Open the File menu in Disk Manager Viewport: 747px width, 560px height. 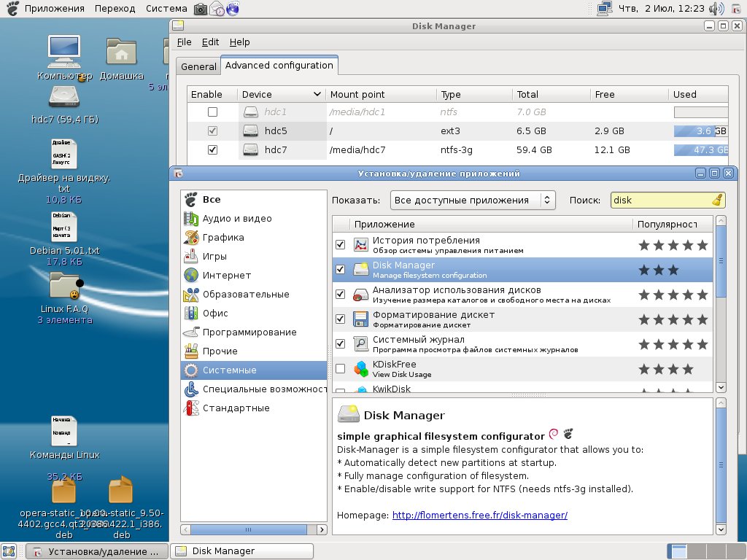tap(184, 42)
